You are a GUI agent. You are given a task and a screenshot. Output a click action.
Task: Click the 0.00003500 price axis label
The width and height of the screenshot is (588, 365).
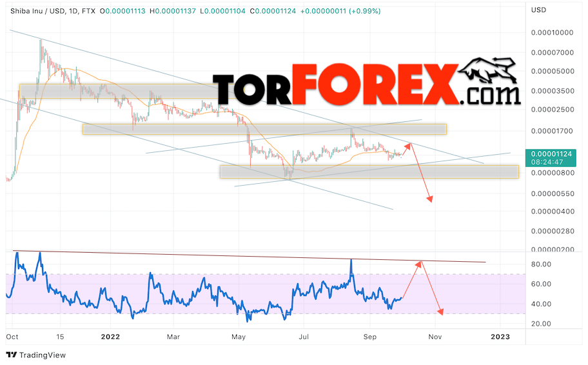(x=552, y=91)
